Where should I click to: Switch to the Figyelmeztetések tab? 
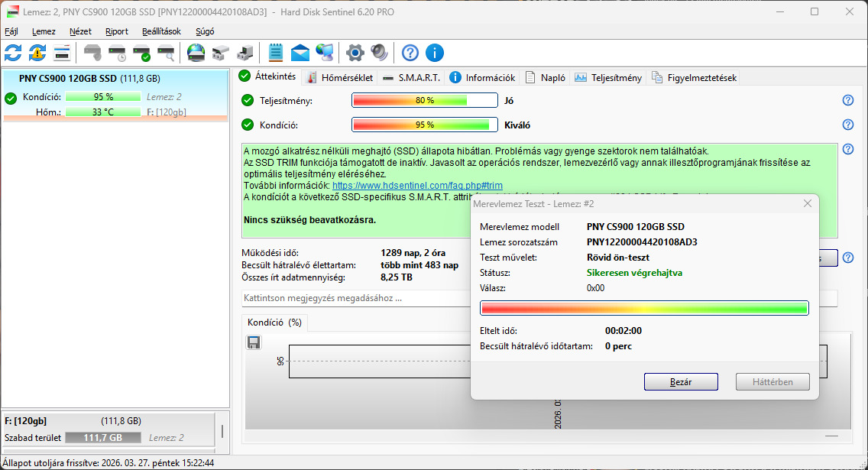[695, 77]
